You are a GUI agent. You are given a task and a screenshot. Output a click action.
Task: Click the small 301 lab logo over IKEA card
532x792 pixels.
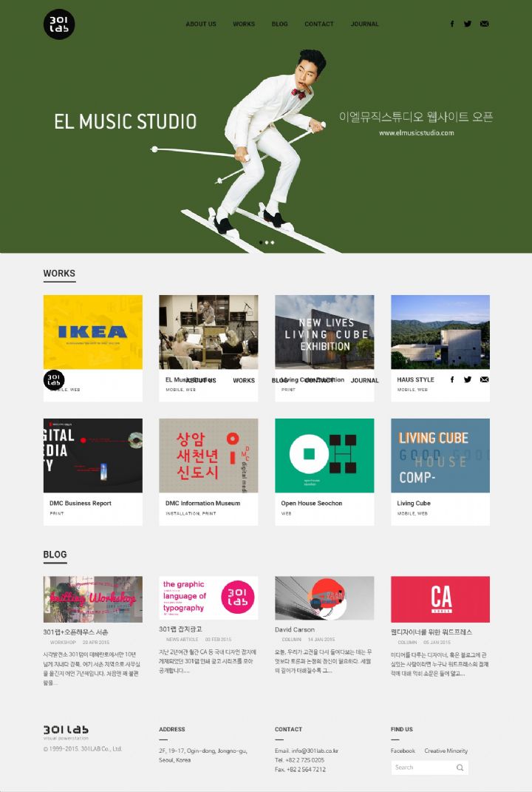[54, 380]
